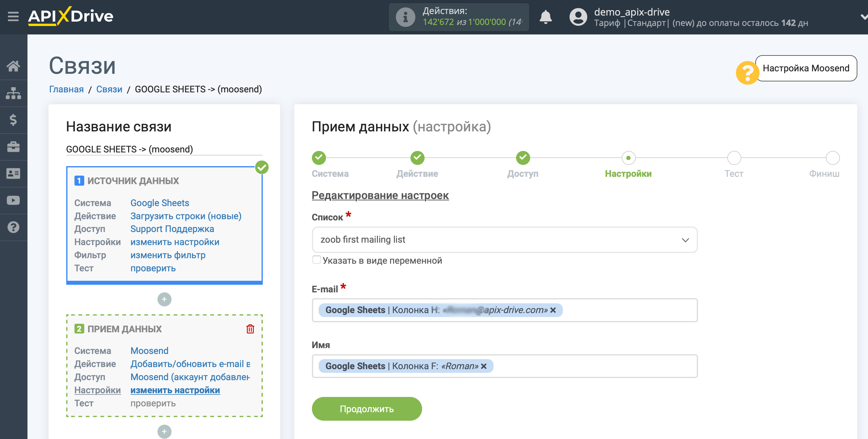Open Support Поддержка access link

pyautogui.click(x=172, y=229)
